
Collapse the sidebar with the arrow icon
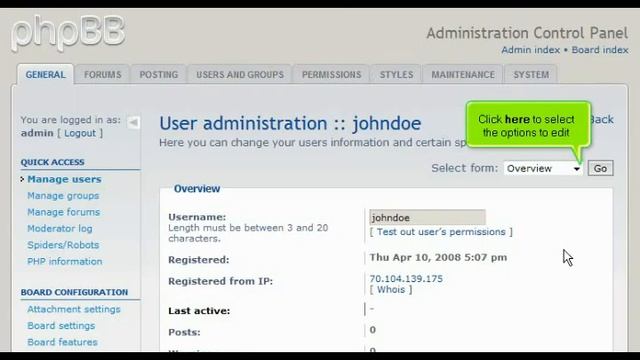tap(133, 122)
